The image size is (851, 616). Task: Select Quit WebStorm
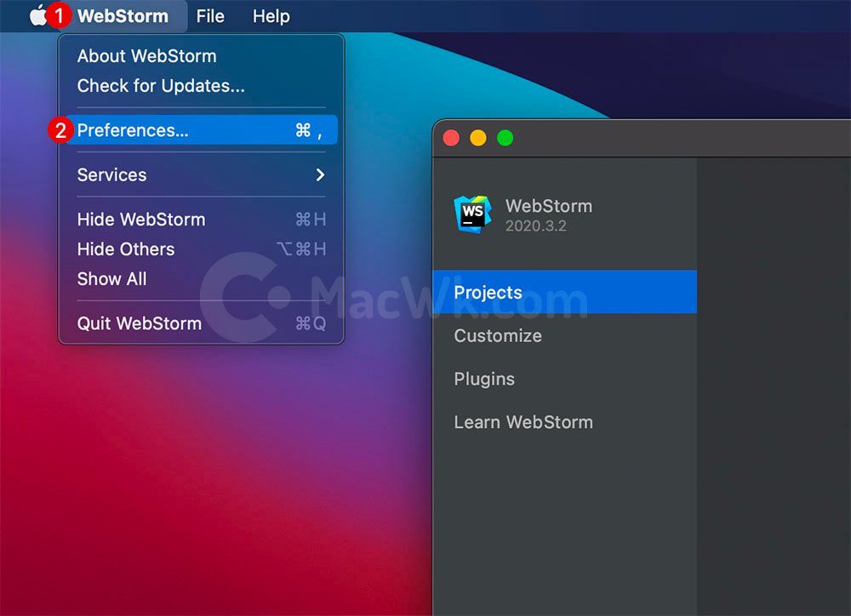[202, 323]
